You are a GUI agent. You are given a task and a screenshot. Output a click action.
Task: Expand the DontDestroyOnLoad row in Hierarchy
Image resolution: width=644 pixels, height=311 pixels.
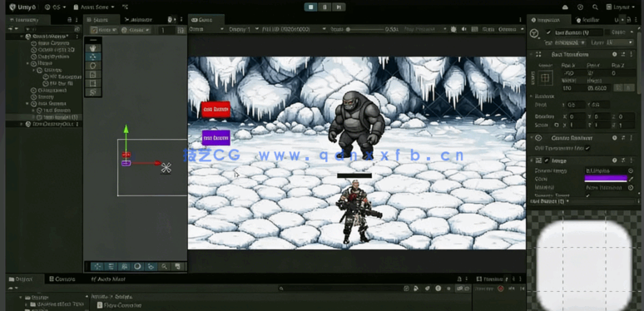tap(22, 124)
